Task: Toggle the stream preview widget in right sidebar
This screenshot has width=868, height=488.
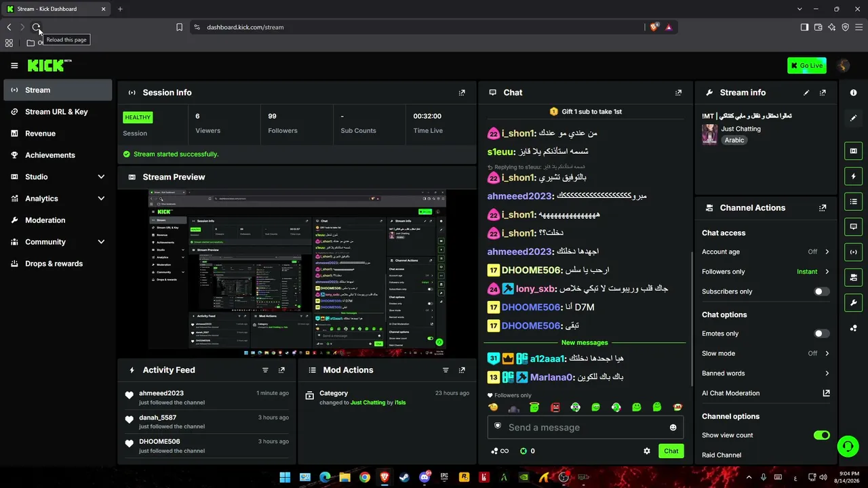Action: (x=854, y=151)
